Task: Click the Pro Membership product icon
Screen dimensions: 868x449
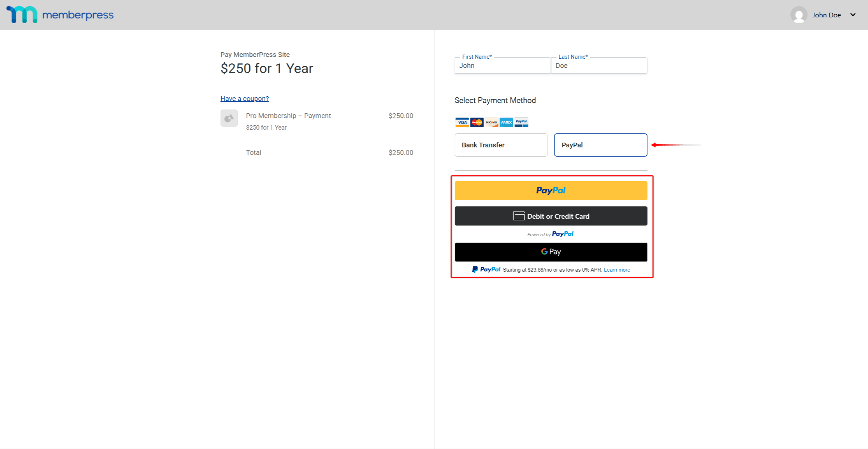Action: [229, 118]
